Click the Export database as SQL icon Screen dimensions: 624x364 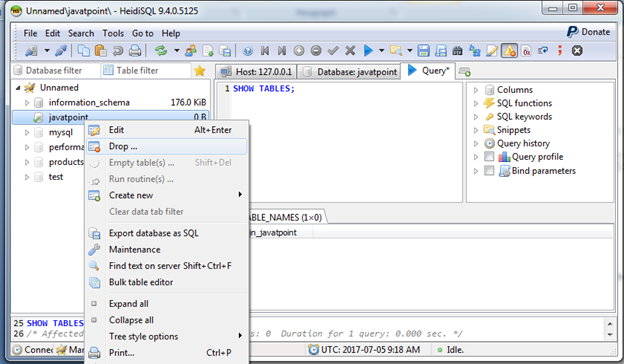[x=225, y=51]
